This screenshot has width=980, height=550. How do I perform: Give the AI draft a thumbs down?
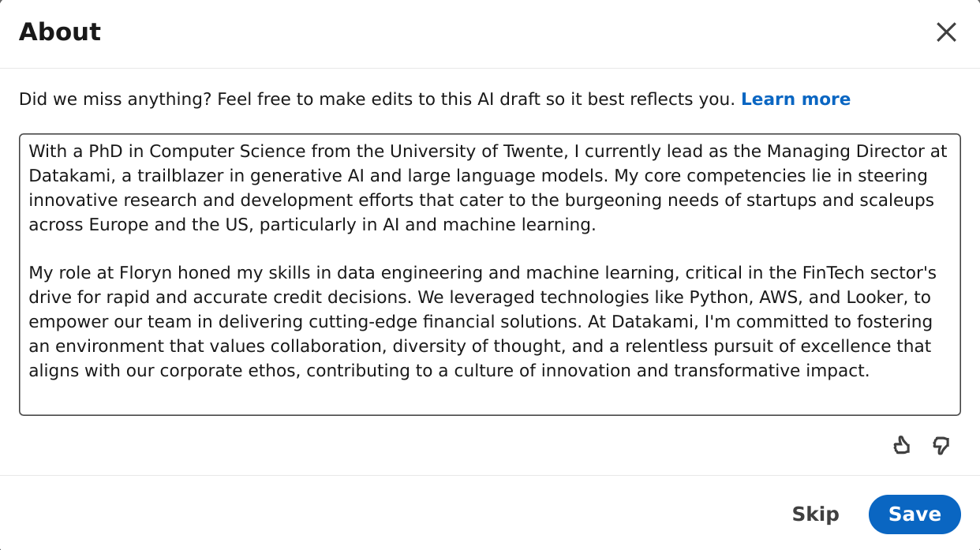941,446
